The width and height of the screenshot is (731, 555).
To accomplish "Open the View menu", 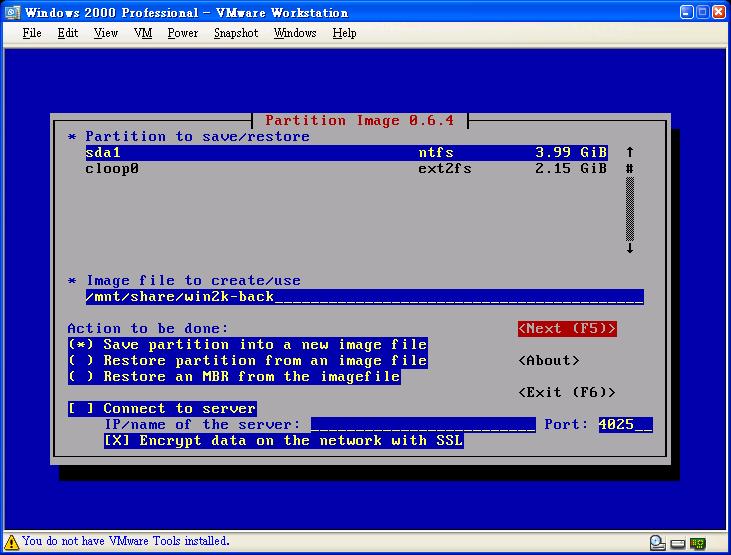I will [105, 33].
